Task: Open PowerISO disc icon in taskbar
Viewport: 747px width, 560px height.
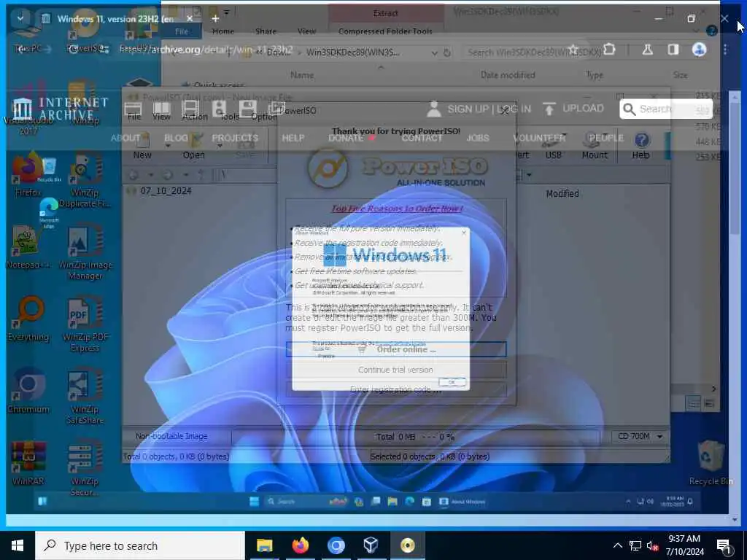Action: coord(407,545)
